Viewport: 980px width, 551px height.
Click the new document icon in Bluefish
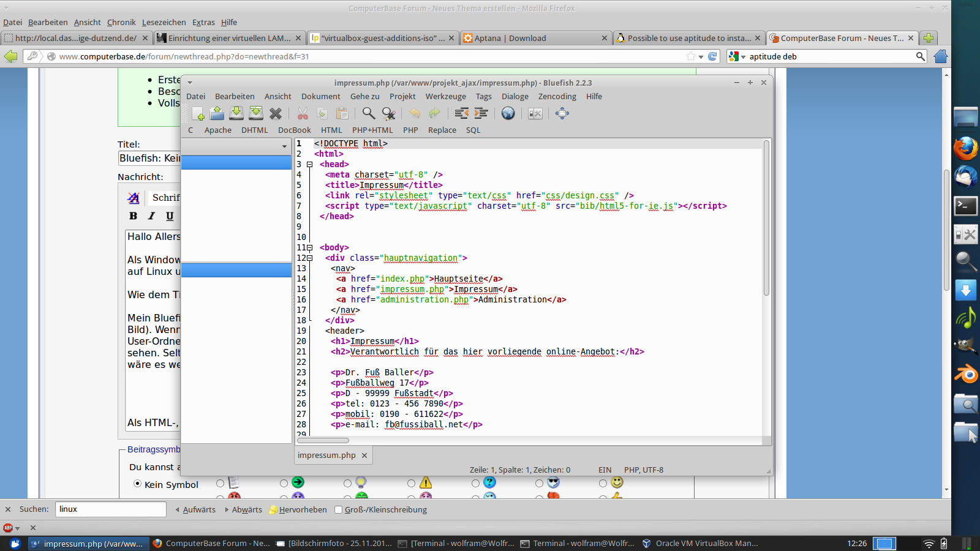[x=198, y=113]
